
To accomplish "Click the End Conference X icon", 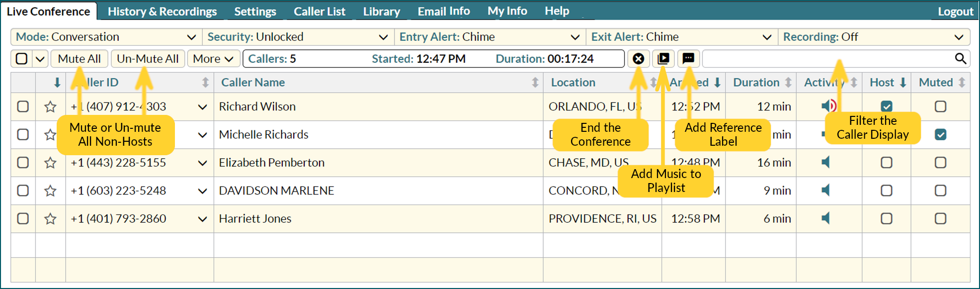I will pyautogui.click(x=639, y=59).
